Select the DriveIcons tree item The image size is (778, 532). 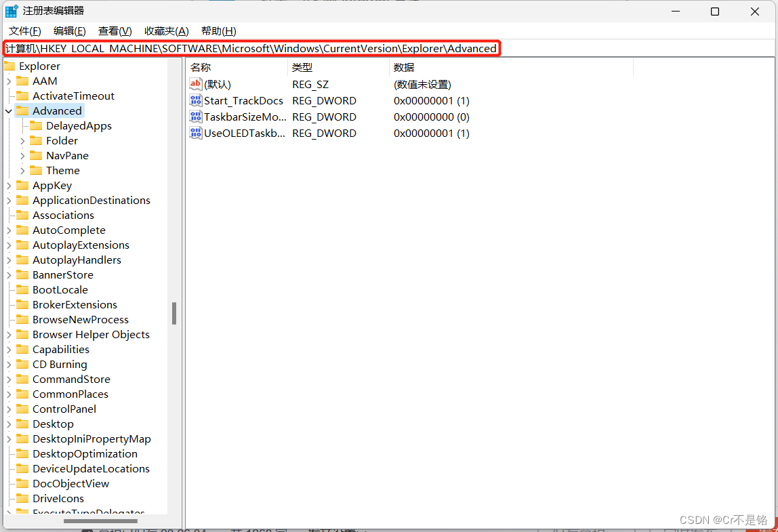pyautogui.click(x=58, y=498)
